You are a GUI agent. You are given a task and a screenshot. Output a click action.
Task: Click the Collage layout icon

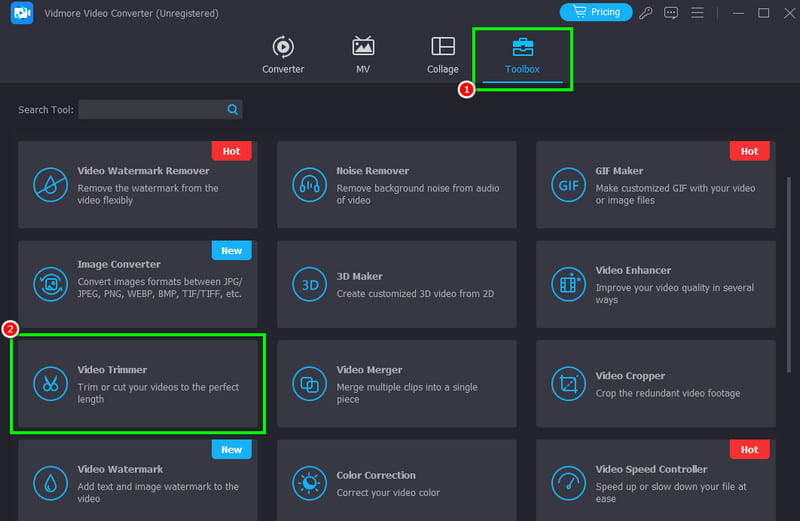443,46
